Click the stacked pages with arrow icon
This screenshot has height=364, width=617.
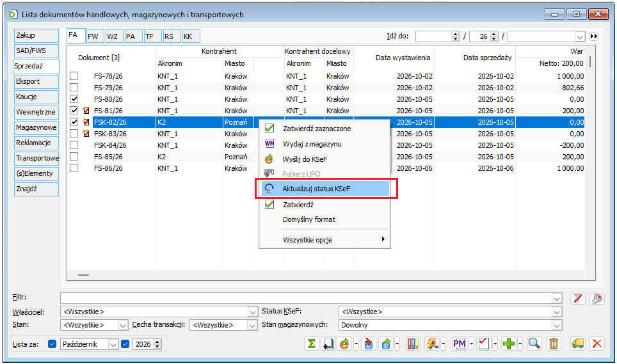[x=328, y=344]
